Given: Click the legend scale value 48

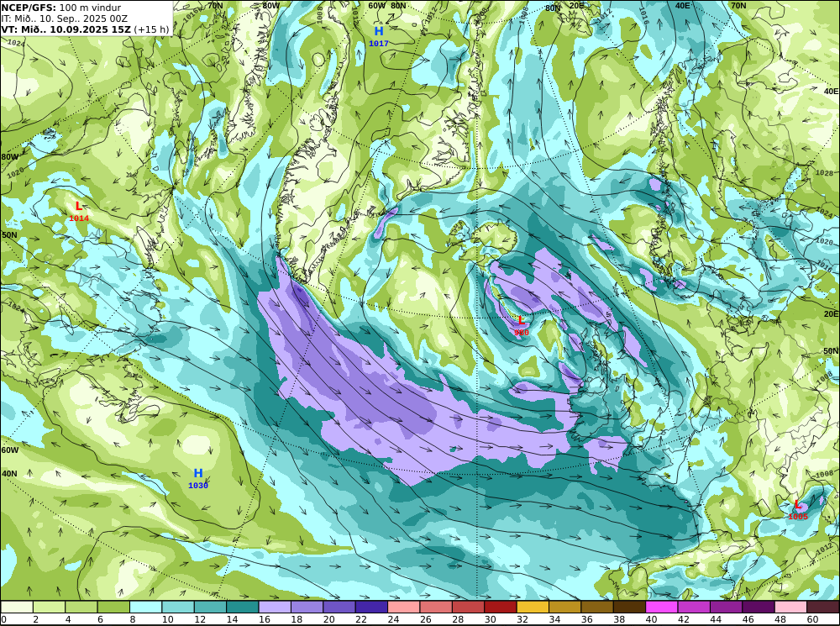Looking at the screenshot, I should coord(780,619).
